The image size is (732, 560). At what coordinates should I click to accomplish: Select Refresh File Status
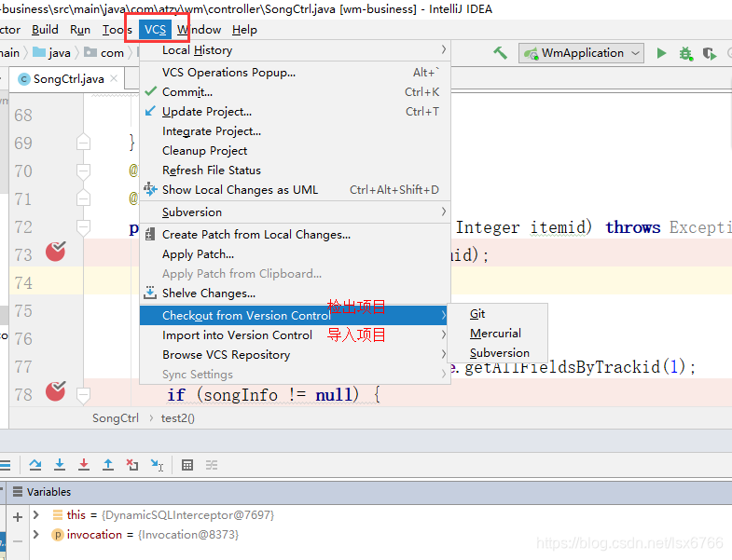coord(295,171)
